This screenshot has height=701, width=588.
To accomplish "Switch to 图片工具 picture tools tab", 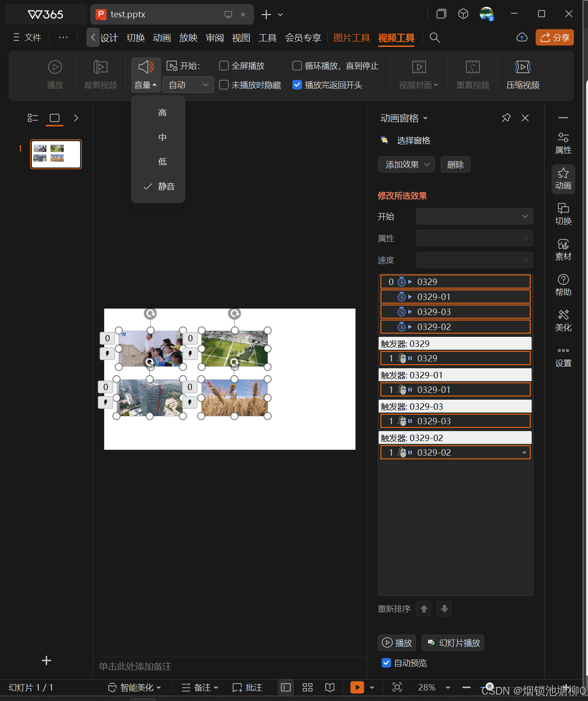I will coord(351,38).
